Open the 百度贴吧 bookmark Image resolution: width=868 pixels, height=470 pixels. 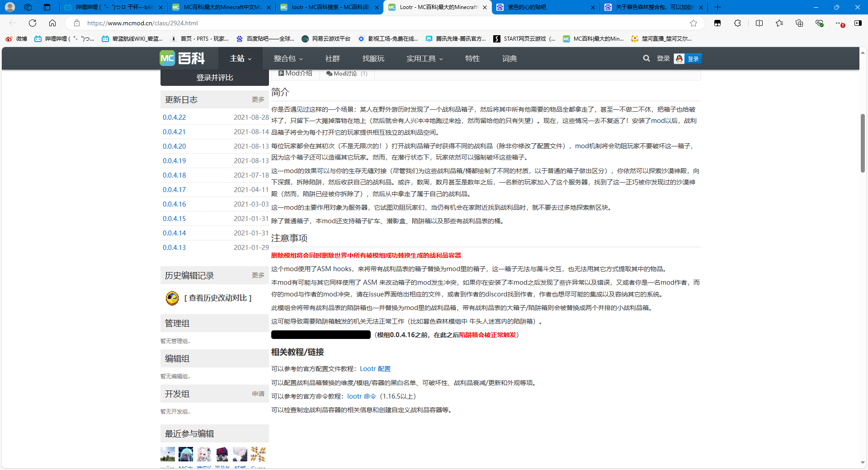pyautogui.click(x=265, y=39)
